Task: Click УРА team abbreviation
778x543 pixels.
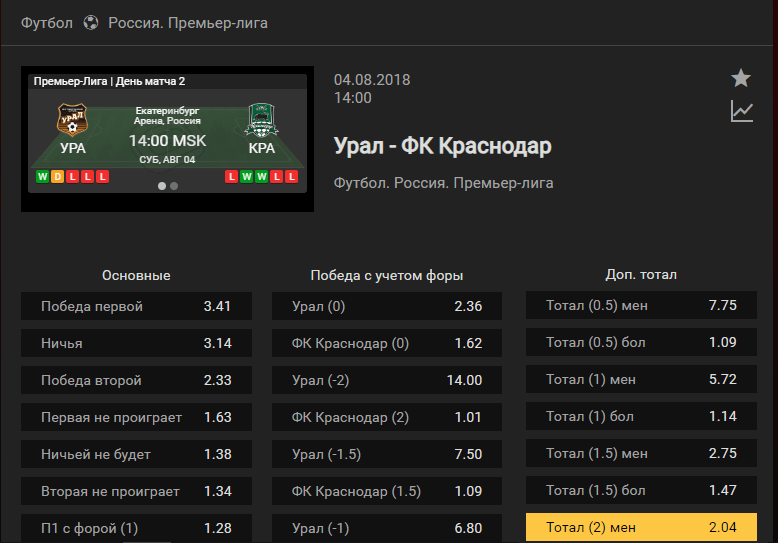Action: (73, 148)
